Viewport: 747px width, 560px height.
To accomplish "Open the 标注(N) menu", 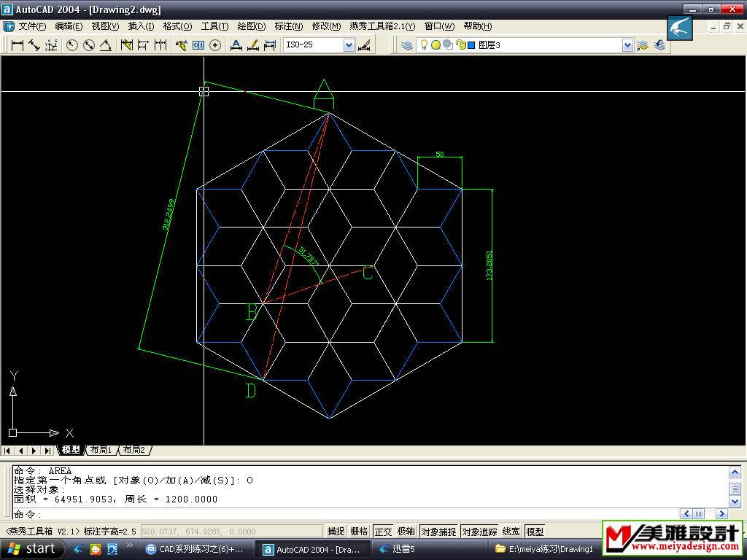I will pos(289,26).
